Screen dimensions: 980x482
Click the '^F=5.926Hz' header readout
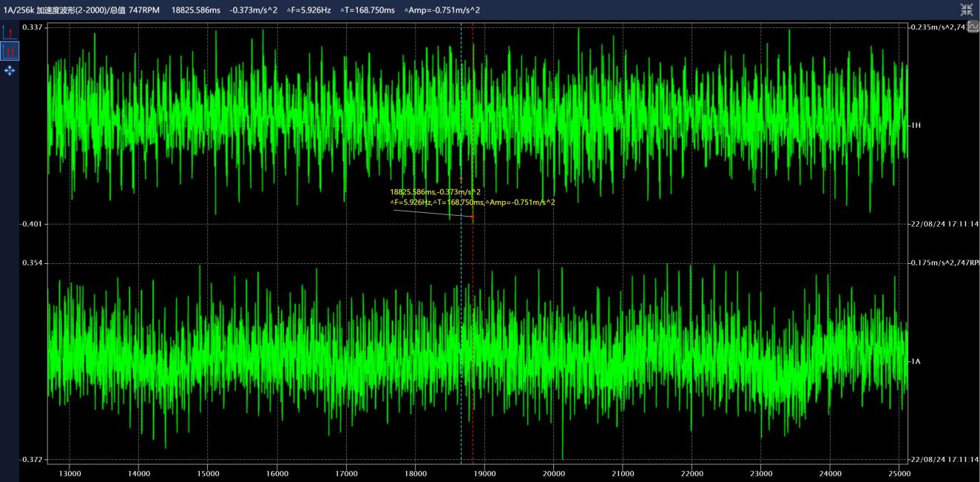pyautogui.click(x=308, y=10)
